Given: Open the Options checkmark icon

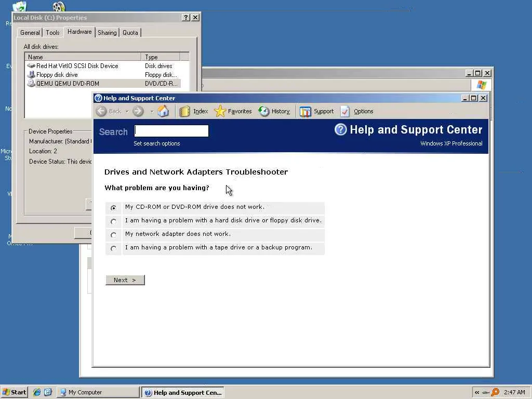Looking at the screenshot, I should coord(345,111).
